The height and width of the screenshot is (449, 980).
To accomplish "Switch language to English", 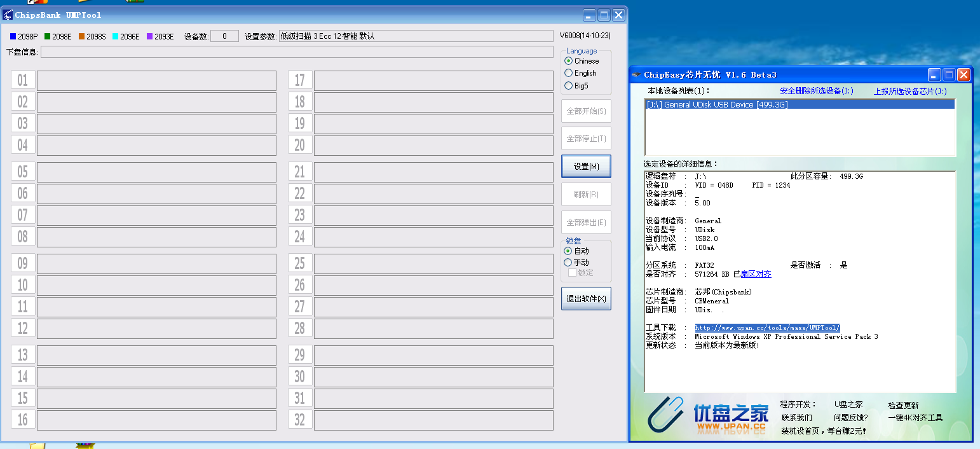I will (568, 73).
